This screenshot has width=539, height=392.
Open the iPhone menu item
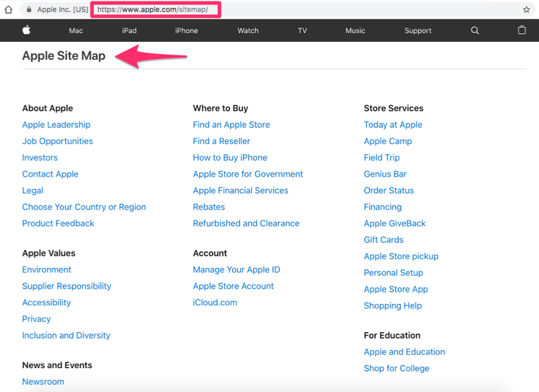tap(186, 31)
